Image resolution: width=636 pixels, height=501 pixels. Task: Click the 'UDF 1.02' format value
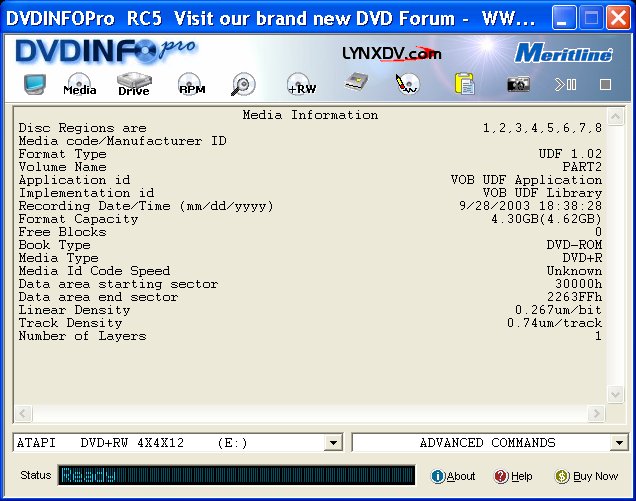pos(570,154)
